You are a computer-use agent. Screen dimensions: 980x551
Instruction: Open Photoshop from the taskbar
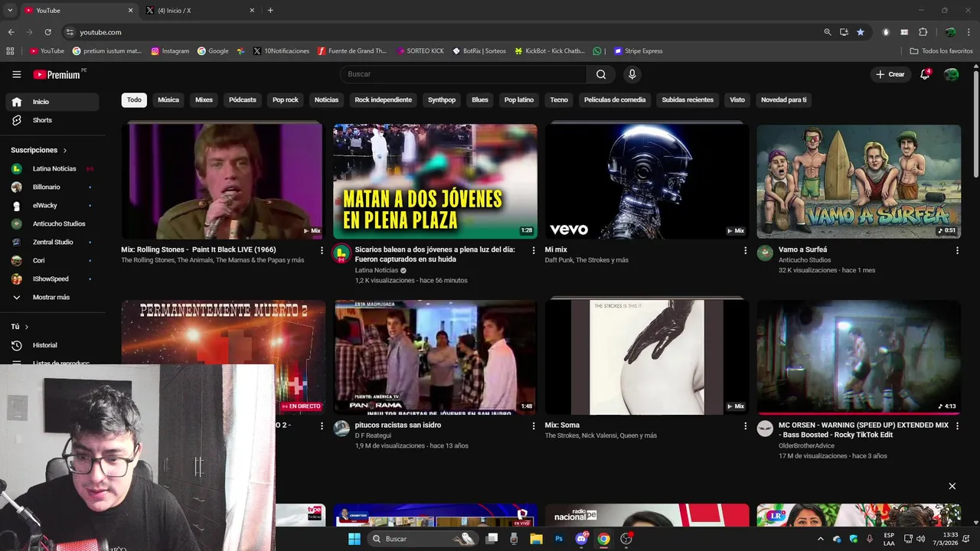pyautogui.click(x=559, y=539)
